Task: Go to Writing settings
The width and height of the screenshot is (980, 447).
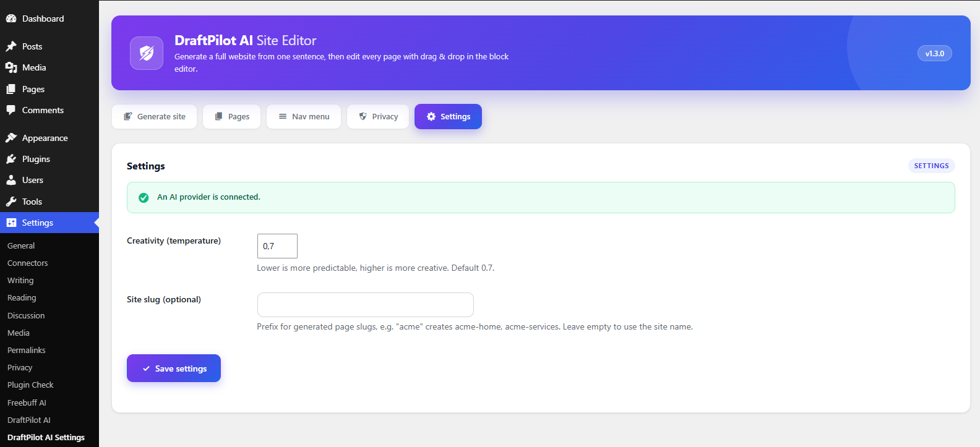Action: point(20,280)
